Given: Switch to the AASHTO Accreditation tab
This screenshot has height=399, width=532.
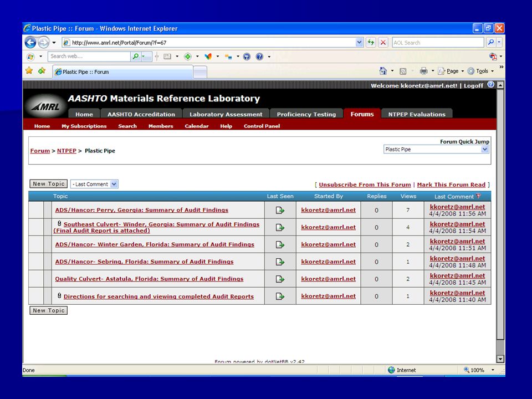Looking at the screenshot, I should pos(141,114).
